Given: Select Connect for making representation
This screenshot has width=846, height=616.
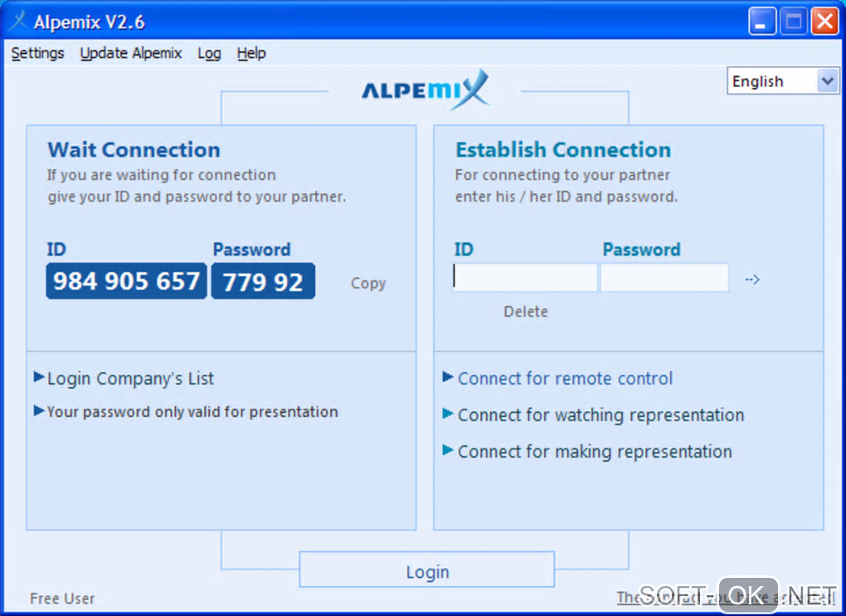Looking at the screenshot, I should click(x=595, y=452).
